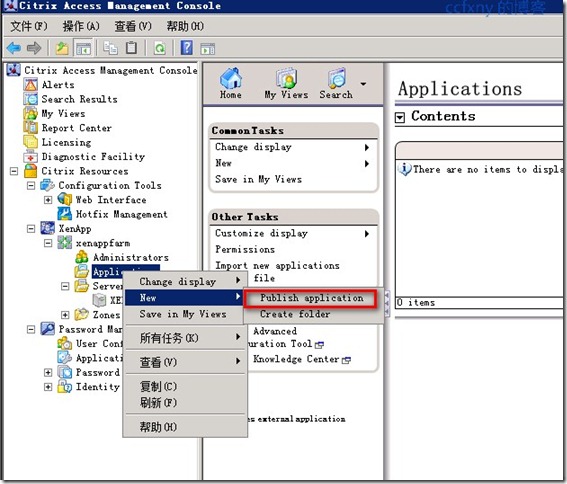The height and width of the screenshot is (484, 567).
Task: Collapse the Configuration Tools node
Action: [x=31, y=186]
